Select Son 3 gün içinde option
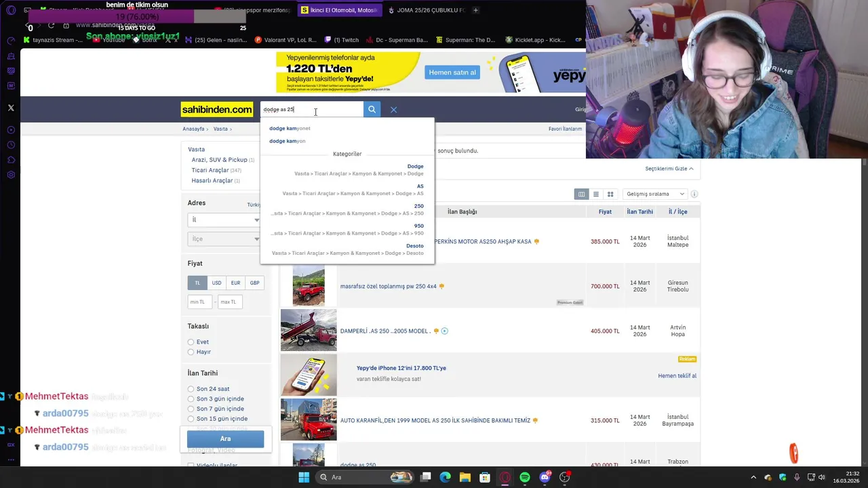The height and width of the screenshot is (488, 868). (191, 399)
